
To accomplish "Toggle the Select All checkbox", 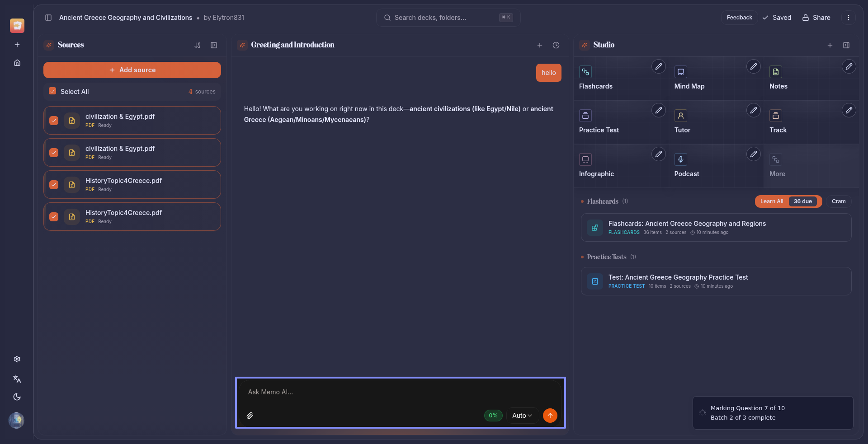I will pyautogui.click(x=52, y=91).
